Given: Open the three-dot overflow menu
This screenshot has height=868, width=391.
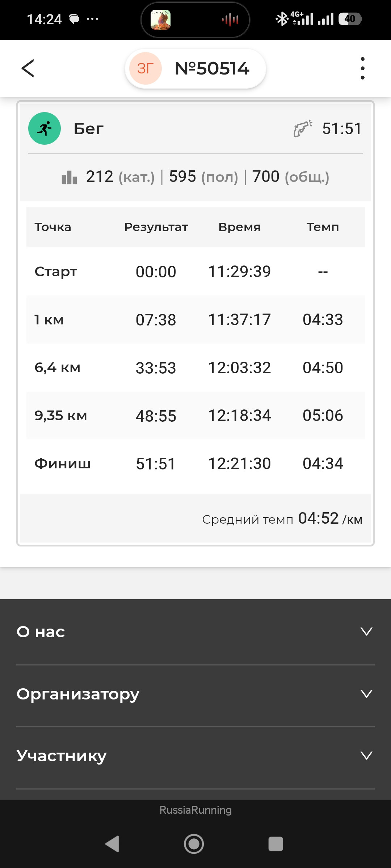Looking at the screenshot, I should [x=362, y=68].
